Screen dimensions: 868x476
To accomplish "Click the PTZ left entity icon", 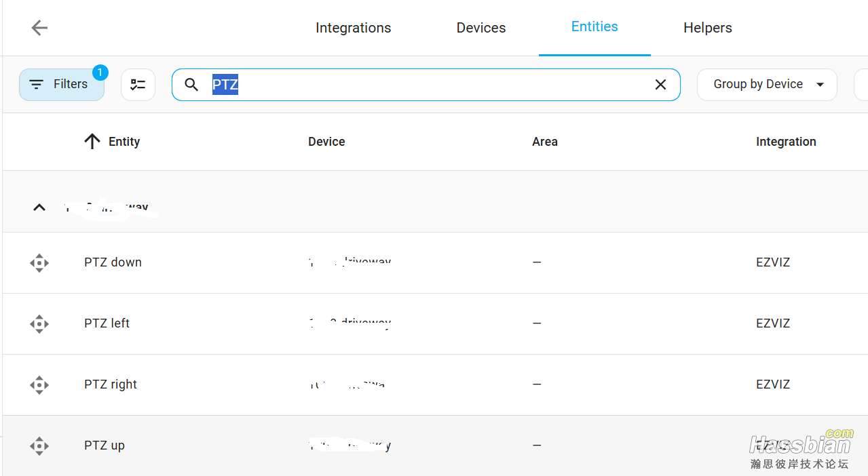I will [x=39, y=324].
